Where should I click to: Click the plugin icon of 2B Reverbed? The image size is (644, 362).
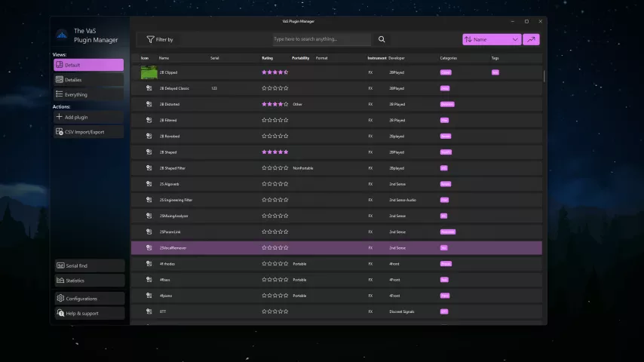point(149,136)
